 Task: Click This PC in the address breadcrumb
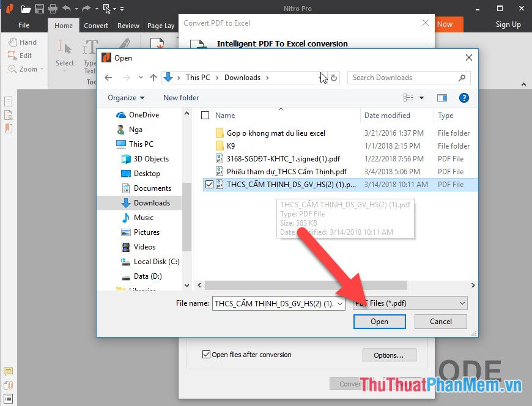[x=198, y=78]
